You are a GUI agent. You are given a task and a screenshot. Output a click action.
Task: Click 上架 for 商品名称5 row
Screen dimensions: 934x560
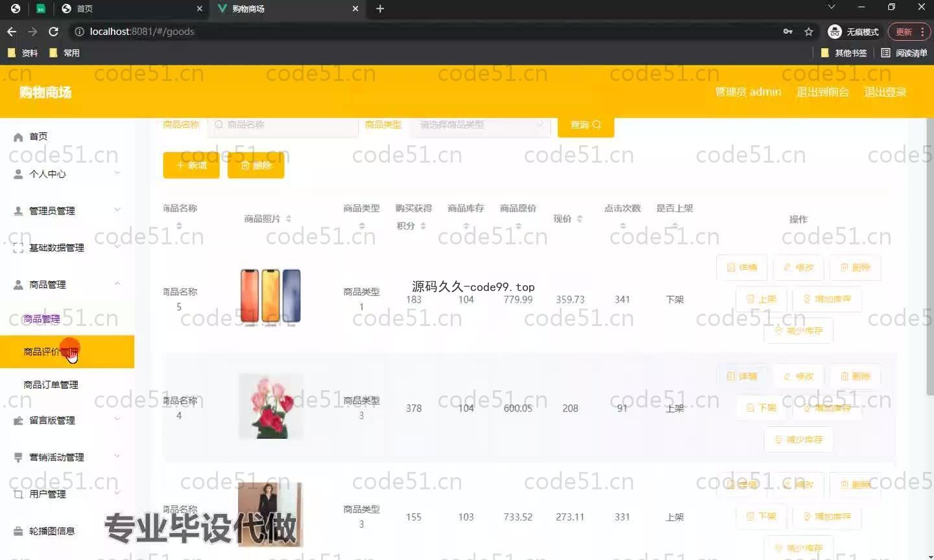pos(761,299)
